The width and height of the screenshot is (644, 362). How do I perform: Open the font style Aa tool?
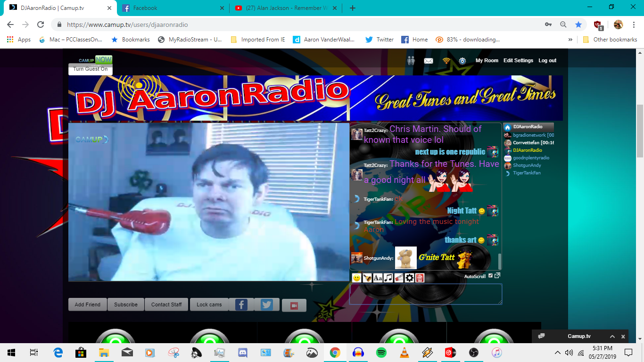click(x=378, y=278)
